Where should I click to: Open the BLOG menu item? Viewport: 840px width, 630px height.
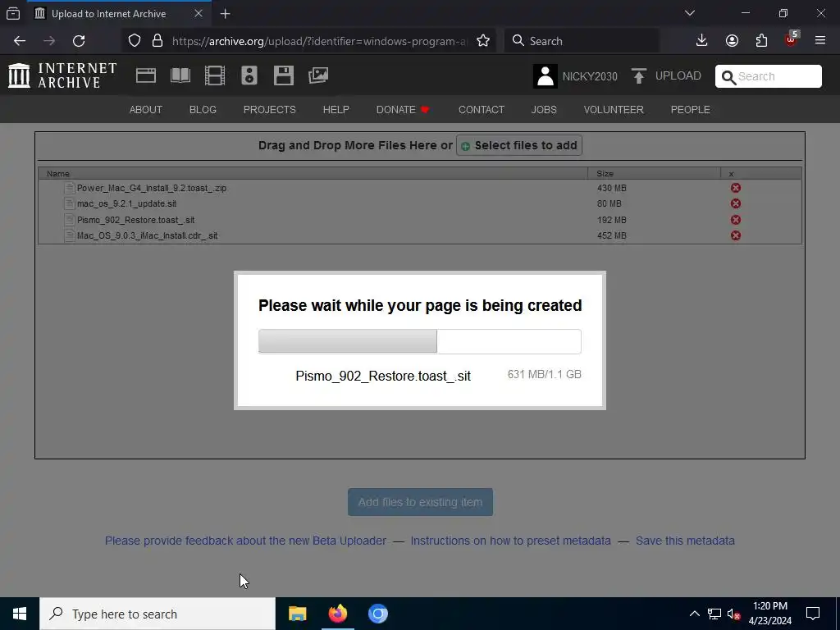203,110
